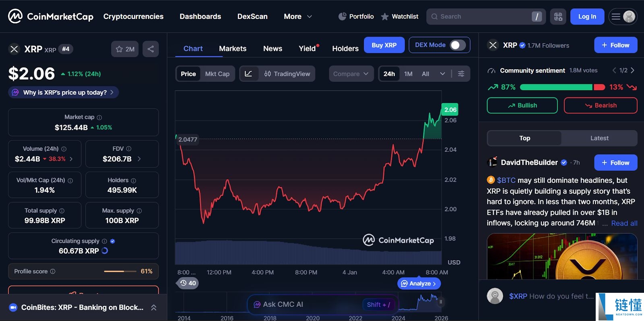Open the hamburger profile menu
The width and height of the screenshot is (644, 321).
pos(623,17)
